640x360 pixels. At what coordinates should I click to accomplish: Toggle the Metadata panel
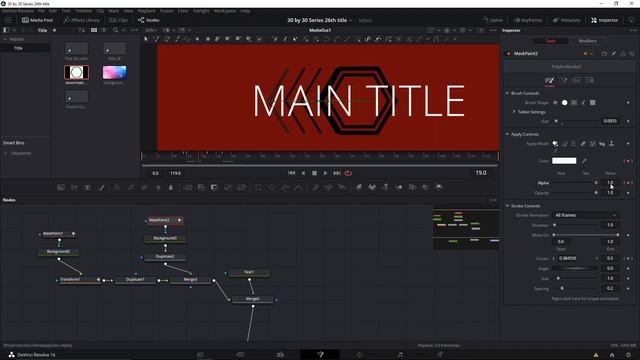(567, 20)
